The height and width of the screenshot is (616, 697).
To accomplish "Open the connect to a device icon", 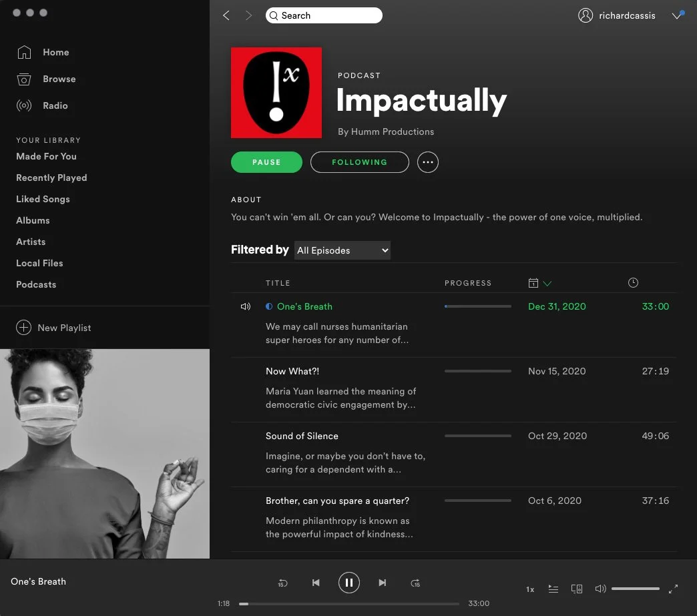I will click(x=577, y=589).
